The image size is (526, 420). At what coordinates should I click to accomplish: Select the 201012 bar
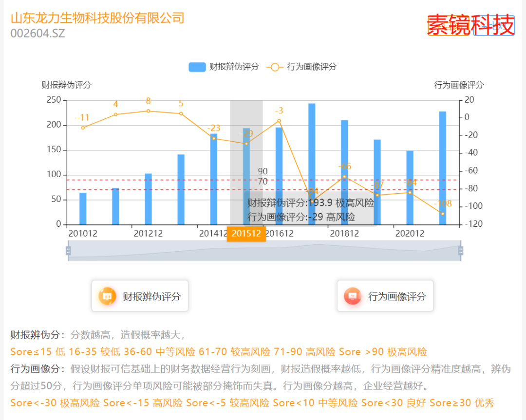(x=83, y=208)
